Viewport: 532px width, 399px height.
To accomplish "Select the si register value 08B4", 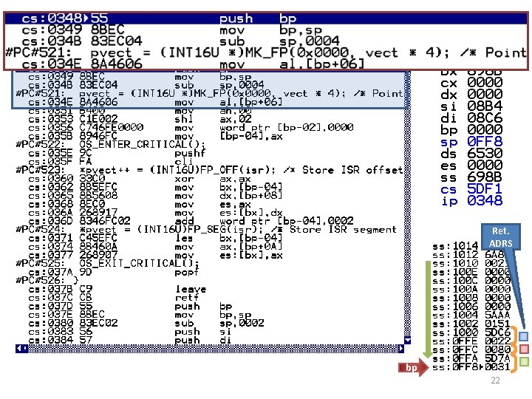I will pyautogui.click(x=485, y=106).
